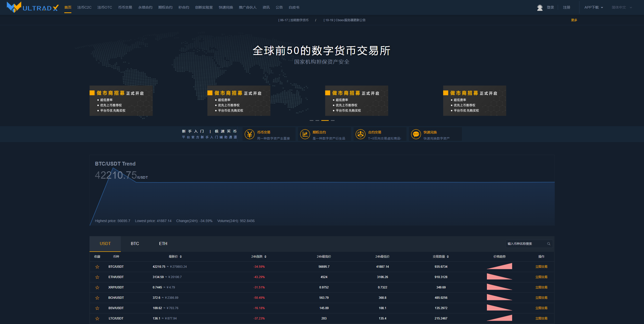The height and width of the screenshot is (324, 644).
Task: Click the UltradX logo
Action: pos(33,7)
